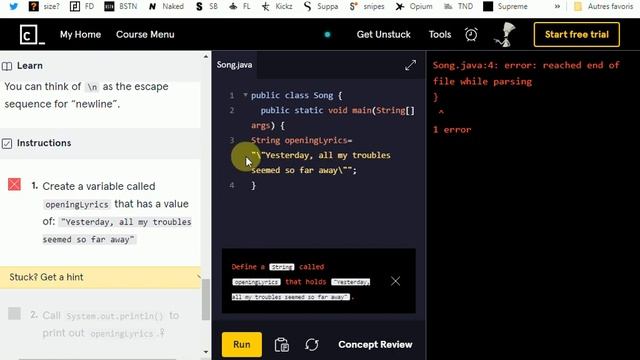Show more bookmarks with double chevron
640x360 pixels.
tap(557, 7)
